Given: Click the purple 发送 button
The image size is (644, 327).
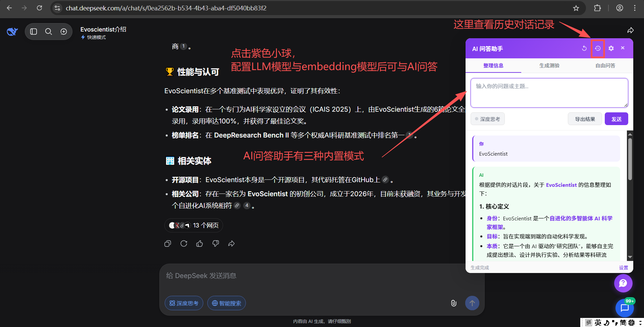Looking at the screenshot, I should click(x=616, y=119).
